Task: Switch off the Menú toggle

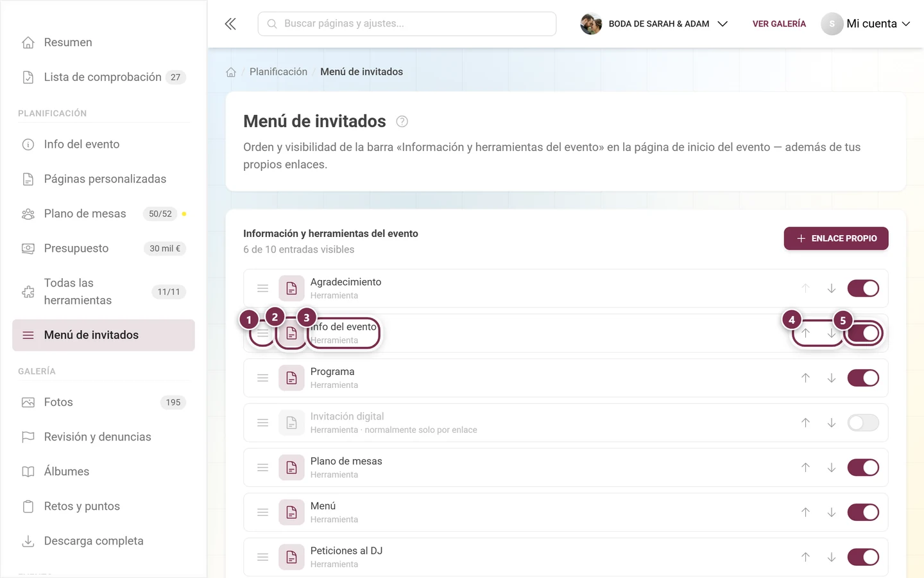Action: (x=863, y=512)
